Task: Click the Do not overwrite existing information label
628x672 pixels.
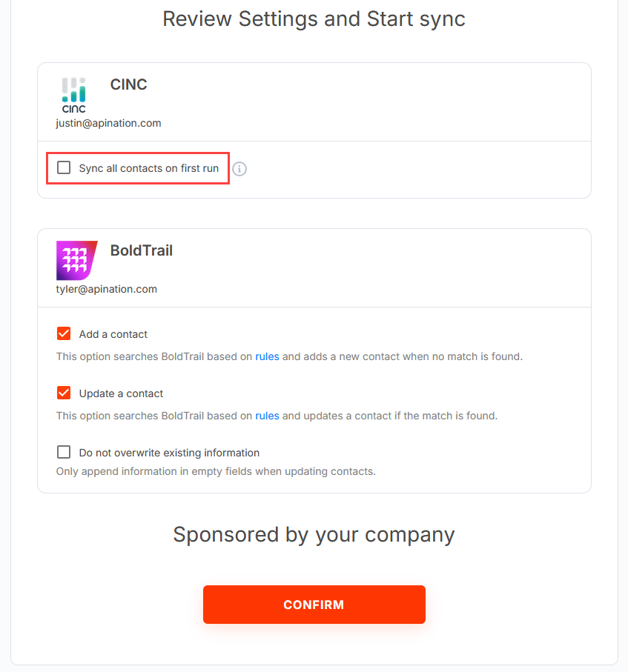Action: click(x=169, y=453)
